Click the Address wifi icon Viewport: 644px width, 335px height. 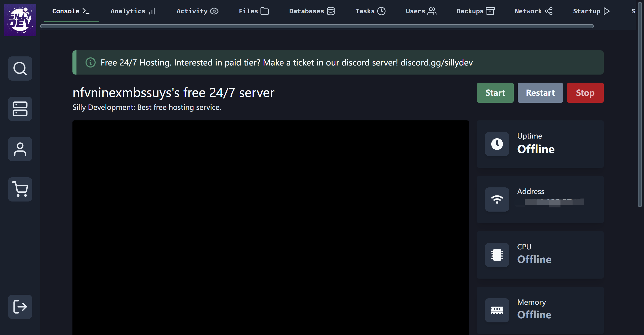(x=497, y=199)
